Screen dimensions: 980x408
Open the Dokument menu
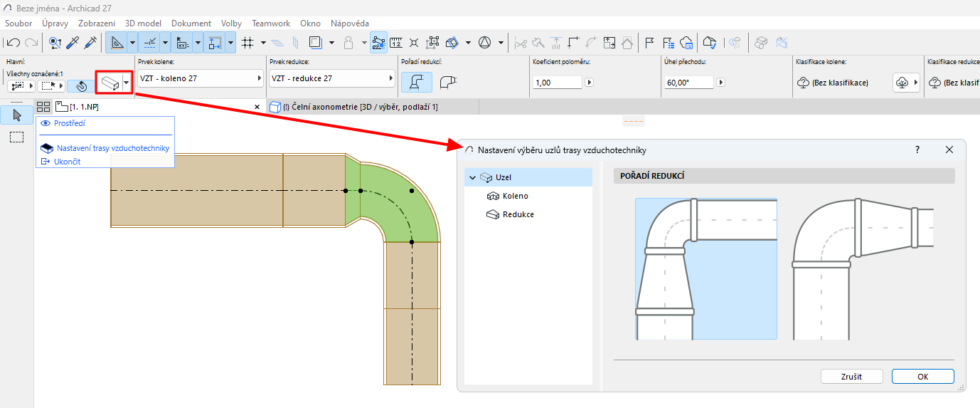(x=191, y=23)
